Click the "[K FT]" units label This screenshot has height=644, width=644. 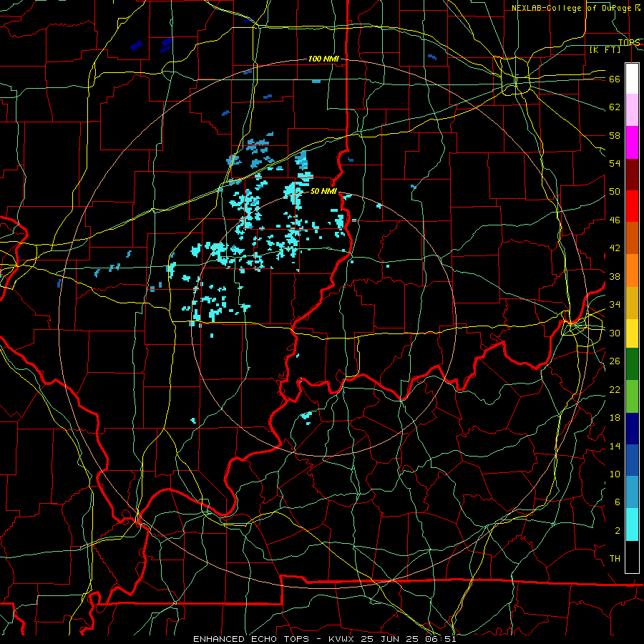click(605, 49)
